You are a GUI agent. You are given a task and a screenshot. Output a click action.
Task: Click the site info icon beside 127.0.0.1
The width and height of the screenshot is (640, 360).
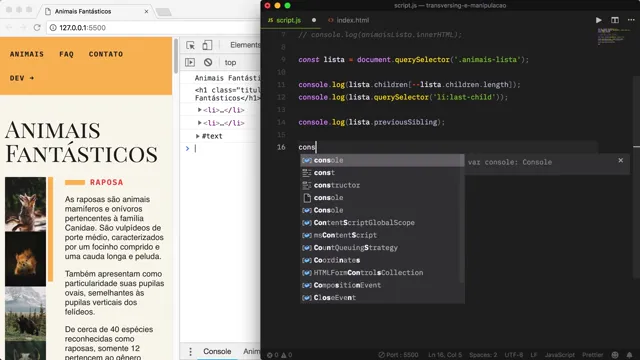coord(53,27)
